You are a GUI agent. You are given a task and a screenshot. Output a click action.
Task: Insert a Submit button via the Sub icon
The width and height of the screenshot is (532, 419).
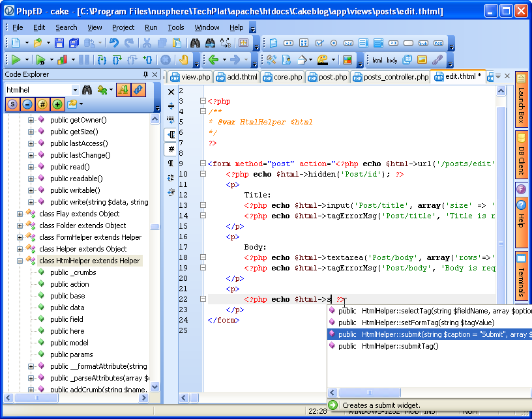pos(422,43)
